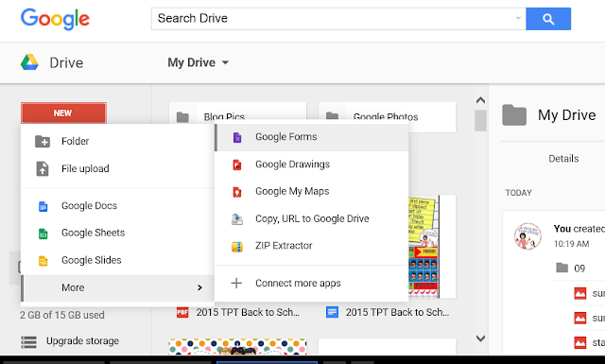Click the red Google Drawings icon
This screenshot has height=364, width=605.
tap(237, 165)
